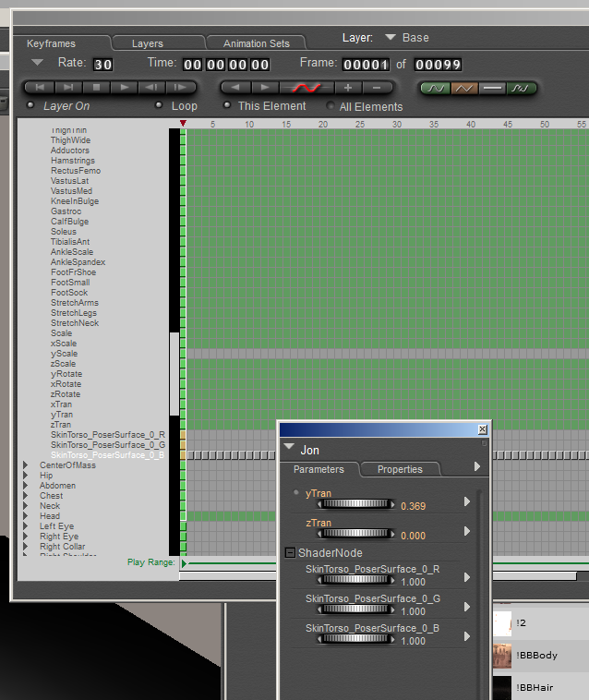Click the delete keyframe minus button
The image size is (589, 700).
378,88
